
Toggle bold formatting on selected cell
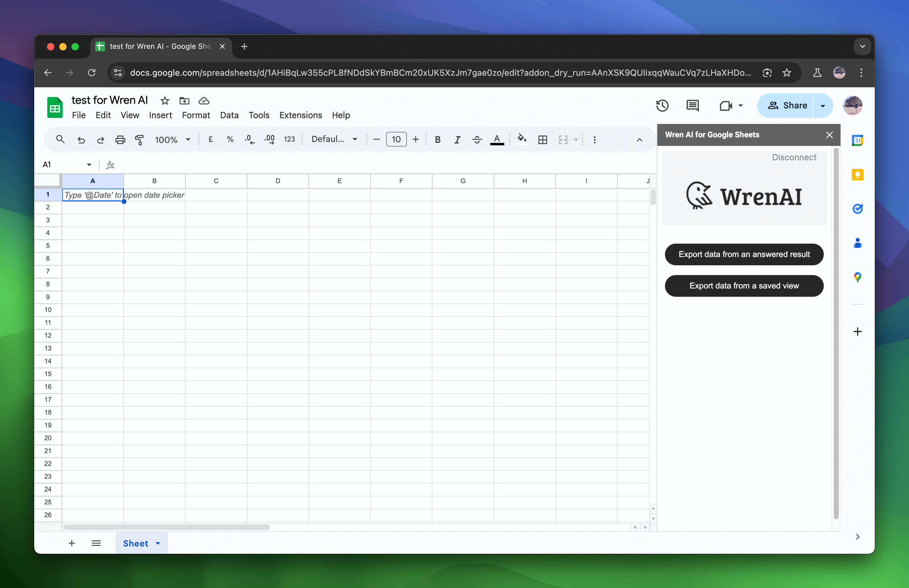[x=437, y=139]
